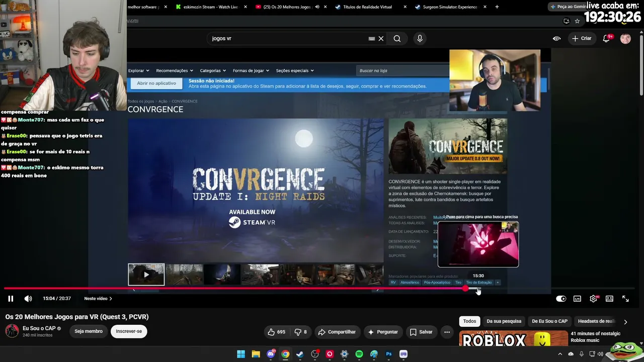
Task: Open Spotify from the taskbar
Action: pyautogui.click(x=359, y=354)
